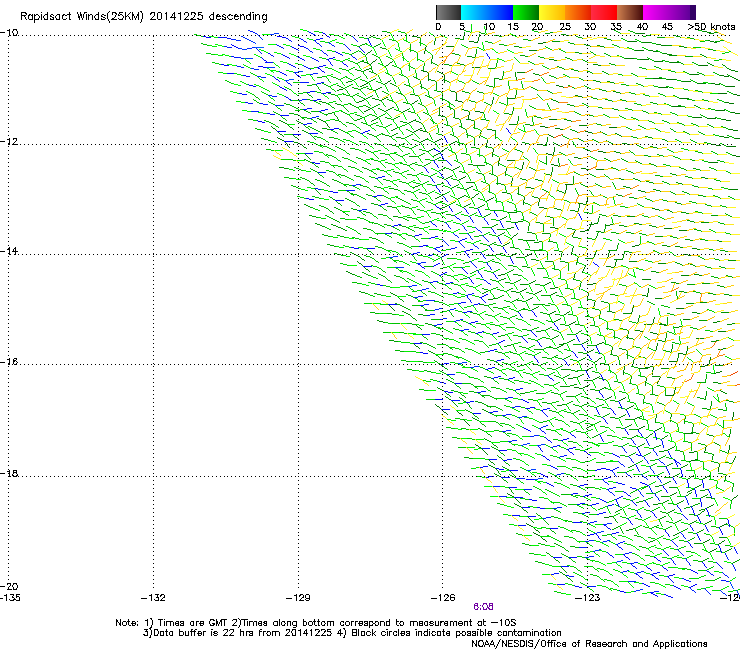Click the -12 latitude axis label
The width and height of the screenshot is (740, 650).
pos(9,142)
